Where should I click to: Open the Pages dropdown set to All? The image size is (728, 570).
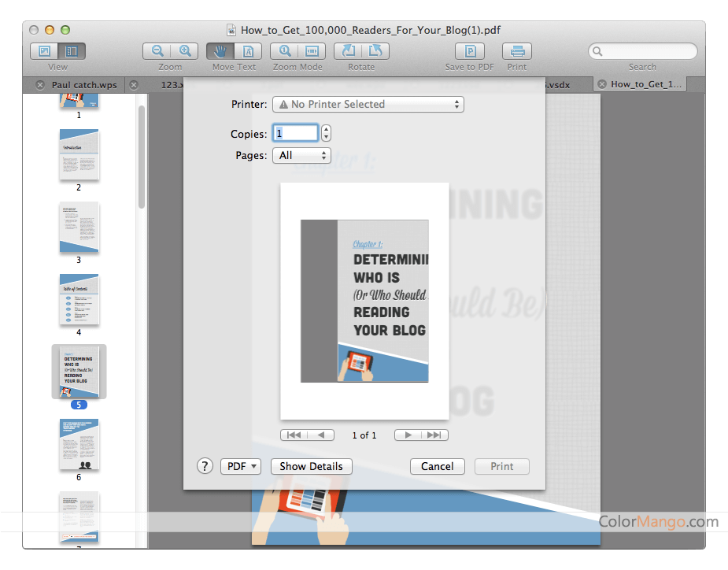click(301, 155)
